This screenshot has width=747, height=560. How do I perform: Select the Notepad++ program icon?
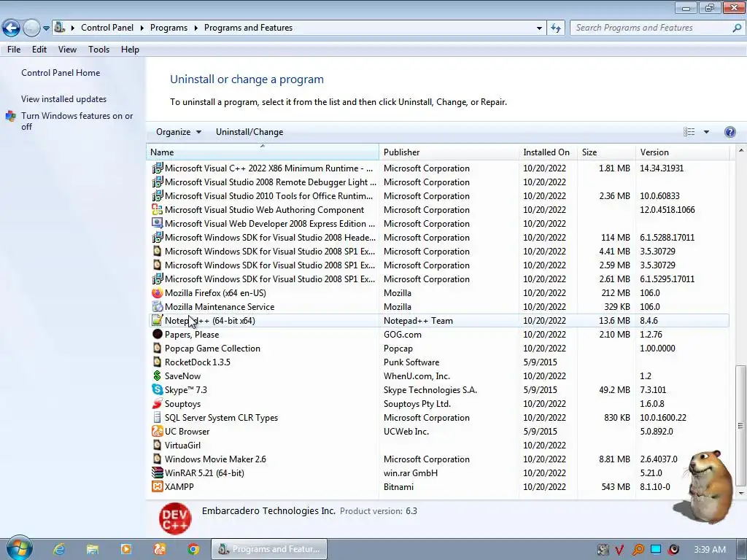coord(157,321)
